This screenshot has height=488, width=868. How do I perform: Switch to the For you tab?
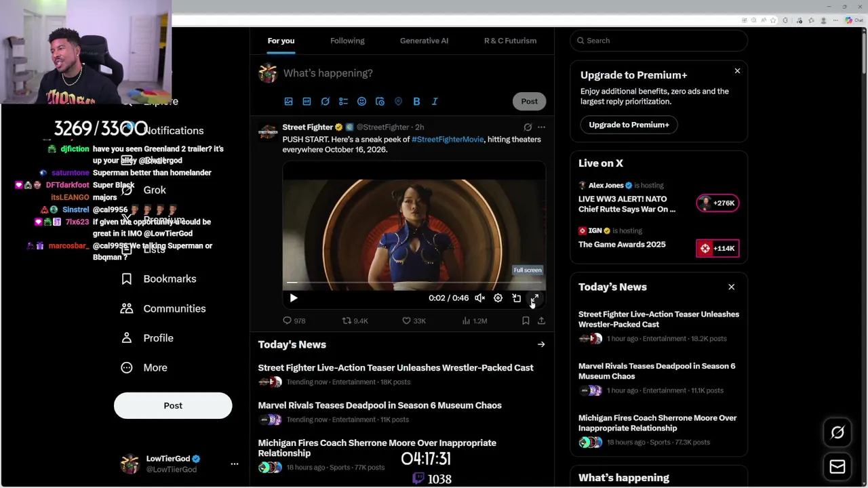tap(281, 41)
